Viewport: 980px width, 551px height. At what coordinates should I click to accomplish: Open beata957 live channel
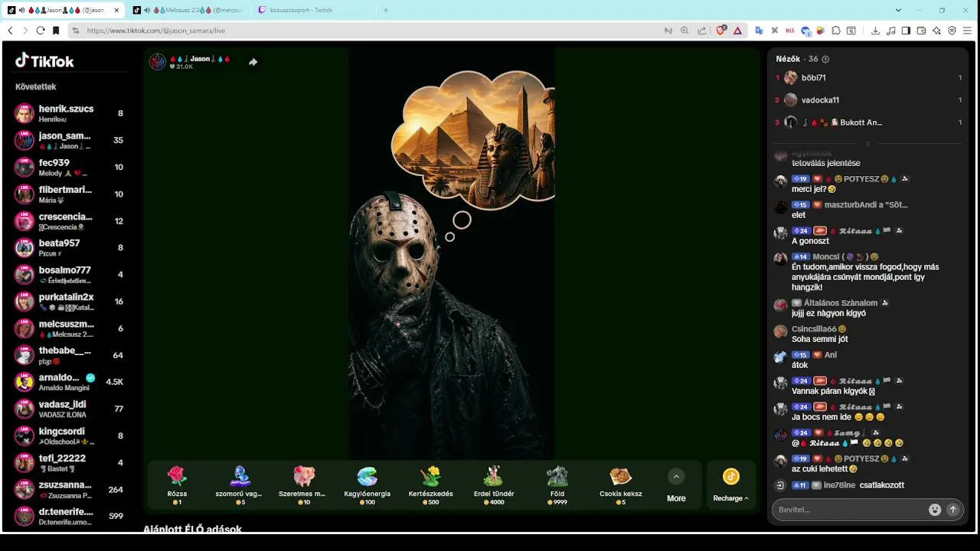(x=70, y=247)
